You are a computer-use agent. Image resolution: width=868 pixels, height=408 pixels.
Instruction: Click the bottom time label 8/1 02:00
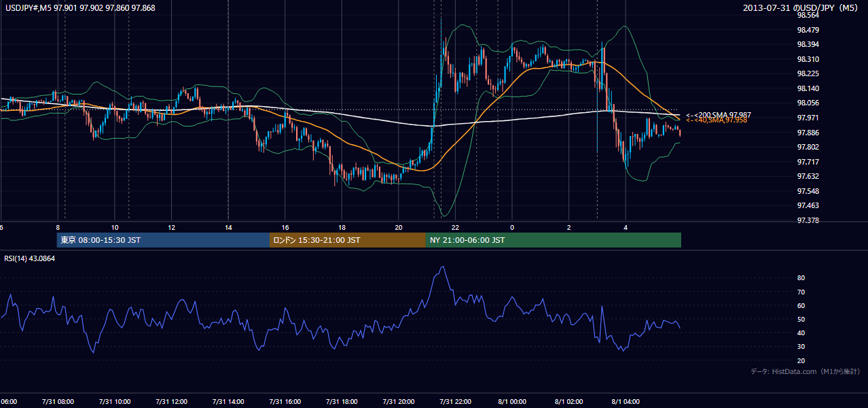point(568,401)
